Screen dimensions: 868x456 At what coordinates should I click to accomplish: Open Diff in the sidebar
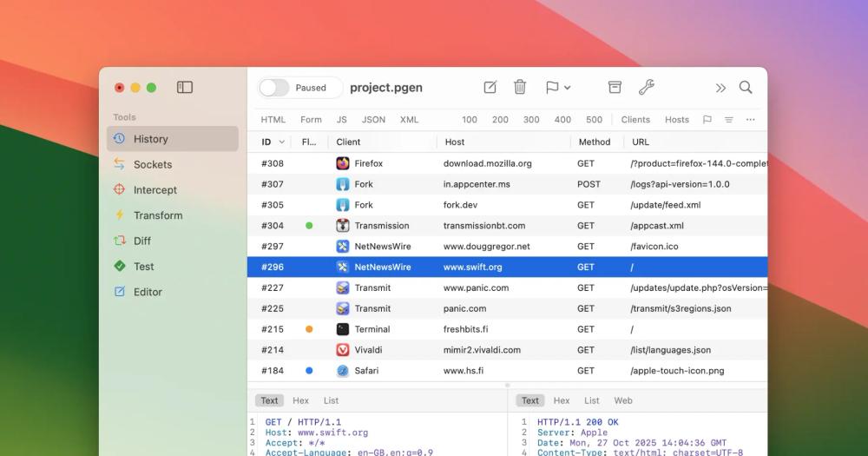(x=173, y=241)
